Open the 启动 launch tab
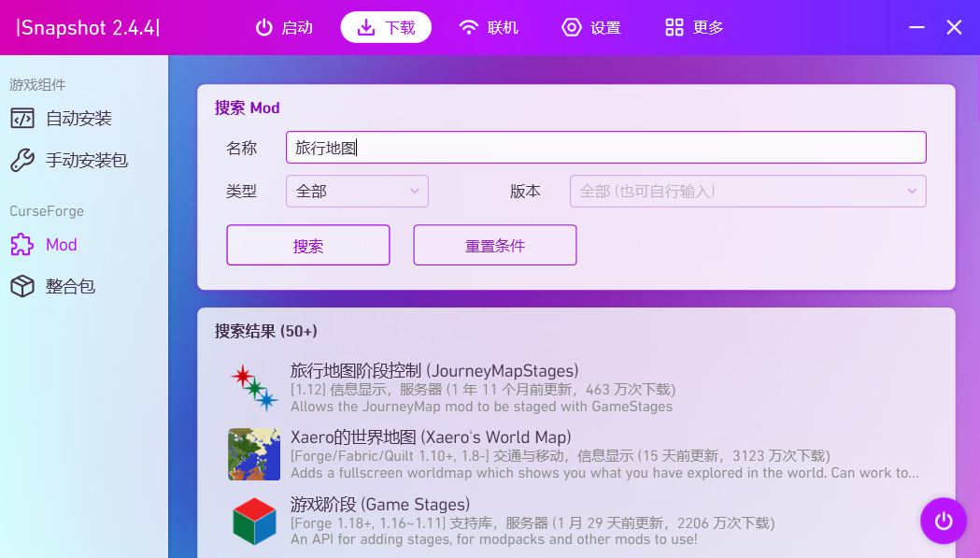This screenshot has width=980, height=558. [284, 27]
